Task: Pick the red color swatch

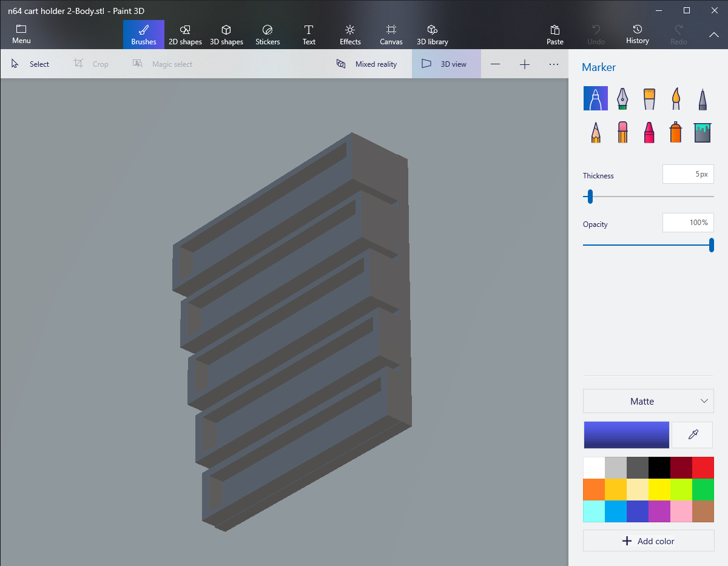Action: tap(703, 468)
